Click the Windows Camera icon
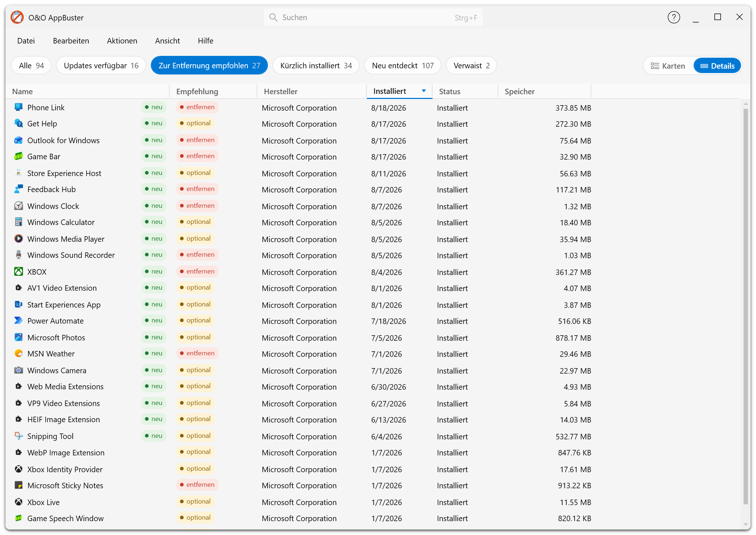This screenshot has height=535, width=756. coord(19,370)
